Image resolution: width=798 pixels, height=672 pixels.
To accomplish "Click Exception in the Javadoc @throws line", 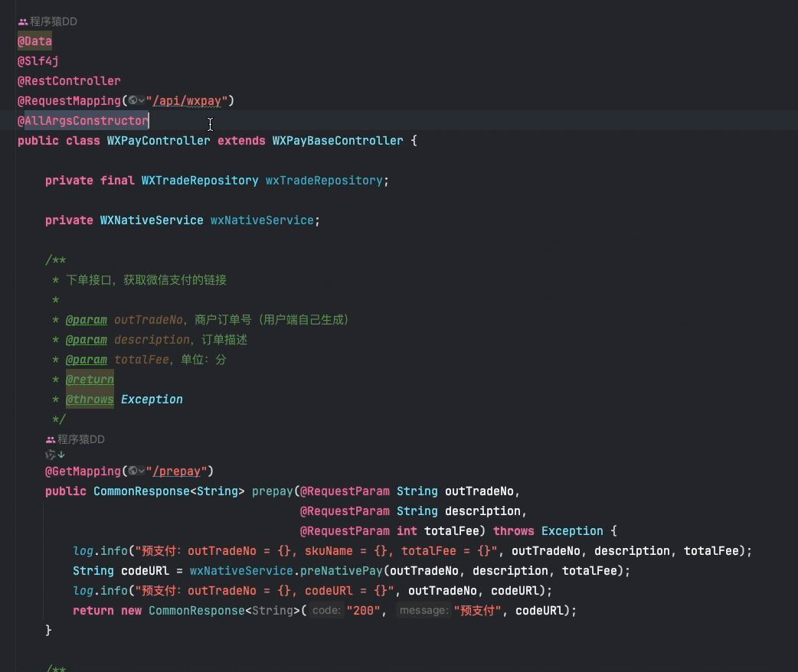I will pyautogui.click(x=152, y=400).
